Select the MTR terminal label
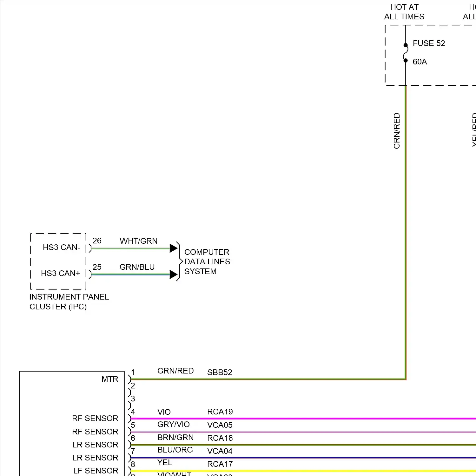 coord(110,379)
